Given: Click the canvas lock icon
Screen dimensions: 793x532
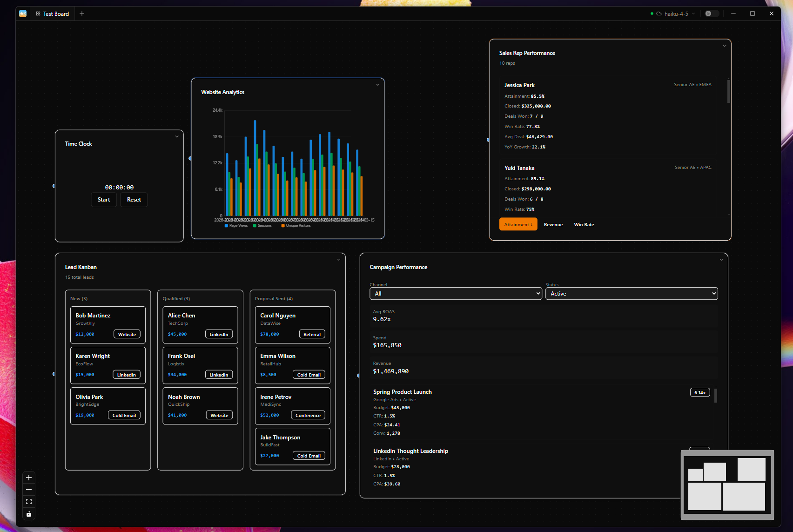Looking at the screenshot, I should point(28,514).
